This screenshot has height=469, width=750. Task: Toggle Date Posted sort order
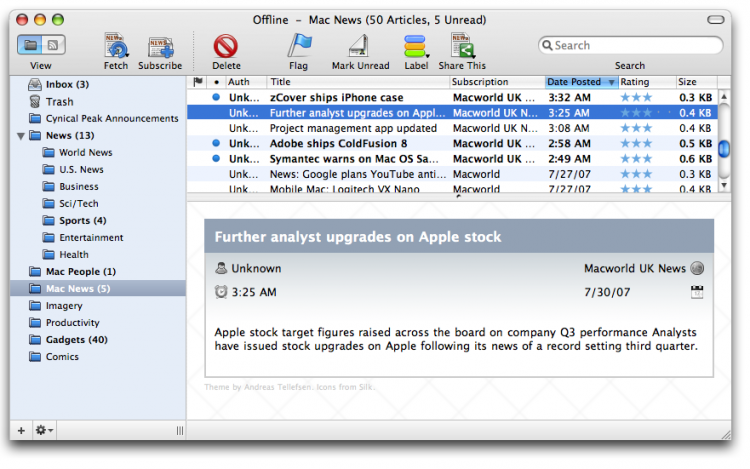point(582,82)
